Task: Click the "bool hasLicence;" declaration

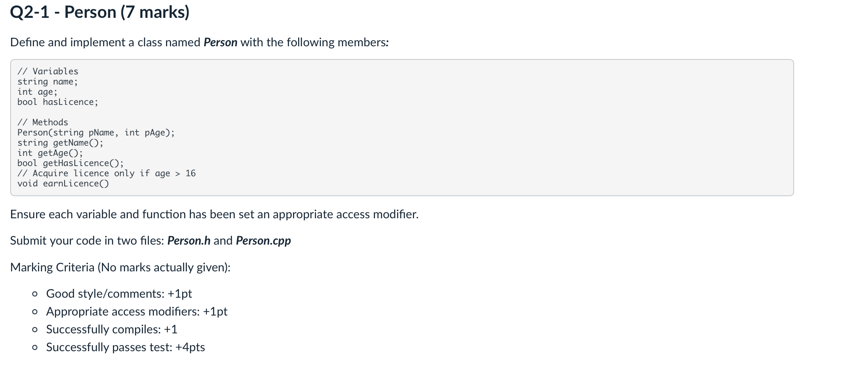Action: point(58,102)
